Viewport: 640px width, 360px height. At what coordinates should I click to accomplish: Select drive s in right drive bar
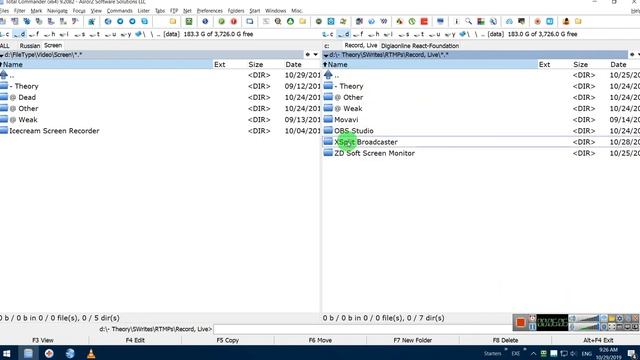pos(403,34)
